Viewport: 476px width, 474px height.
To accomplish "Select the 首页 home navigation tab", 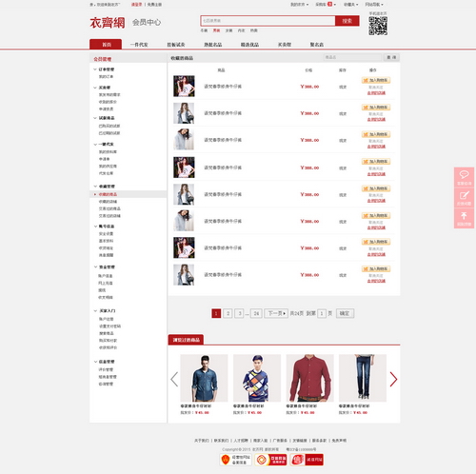I will click(x=106, y=44).
